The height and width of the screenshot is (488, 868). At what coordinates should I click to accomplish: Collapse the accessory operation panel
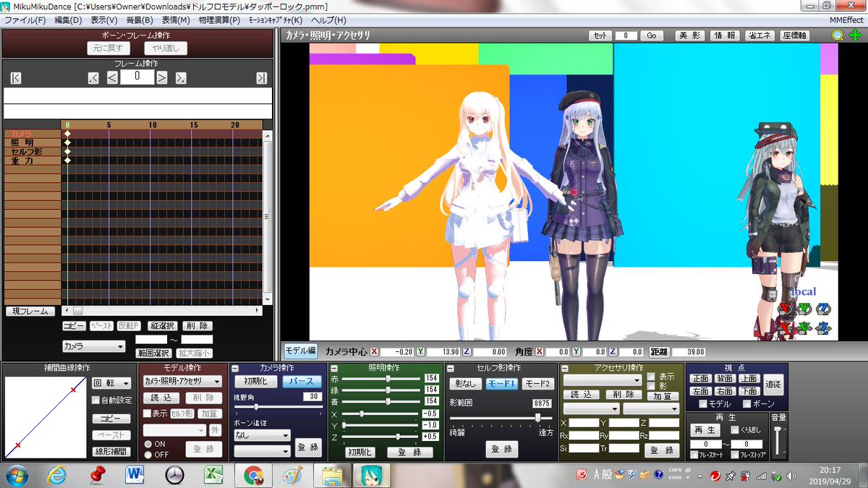[564, 368]
